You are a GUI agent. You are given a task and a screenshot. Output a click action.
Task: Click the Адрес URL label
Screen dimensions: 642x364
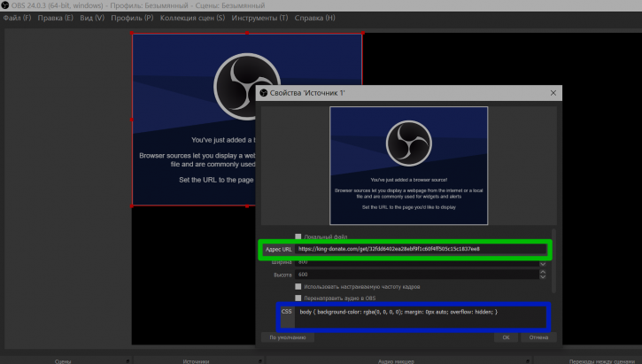[278, 249]
